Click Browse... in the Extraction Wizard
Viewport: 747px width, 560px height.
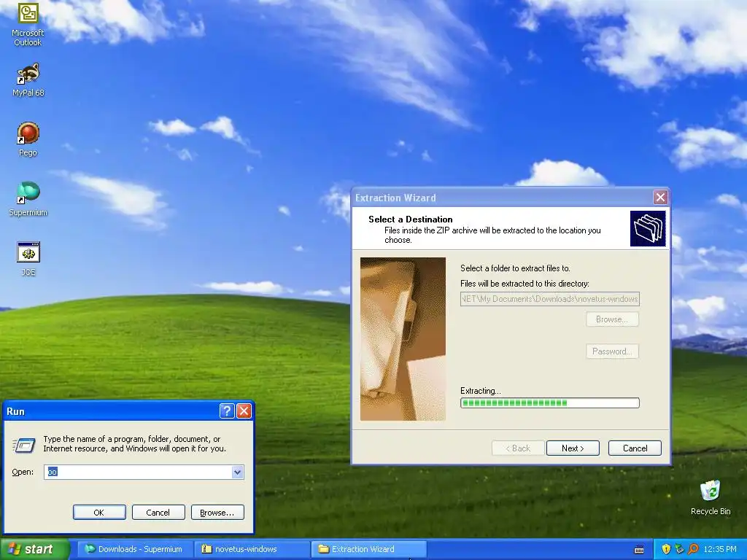tap(612, 319)
